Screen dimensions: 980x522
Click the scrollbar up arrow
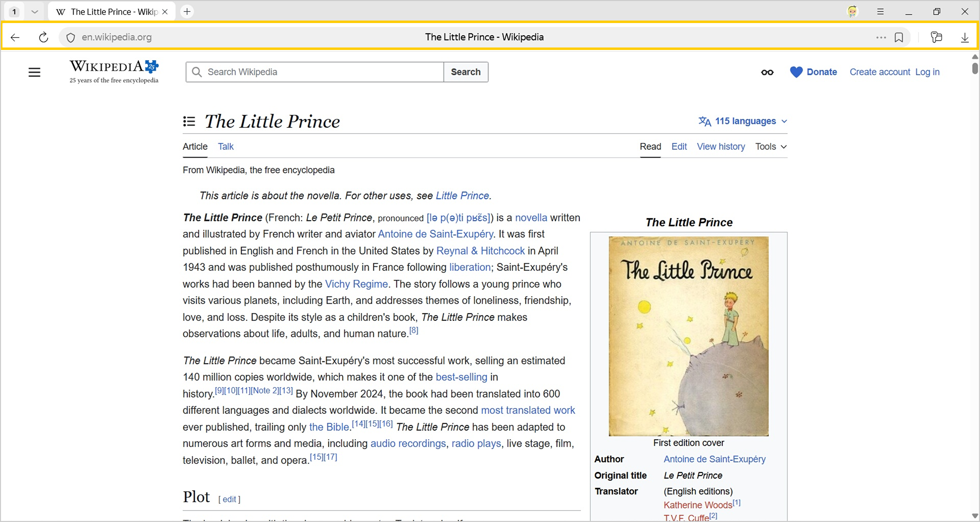coord(975,57)
